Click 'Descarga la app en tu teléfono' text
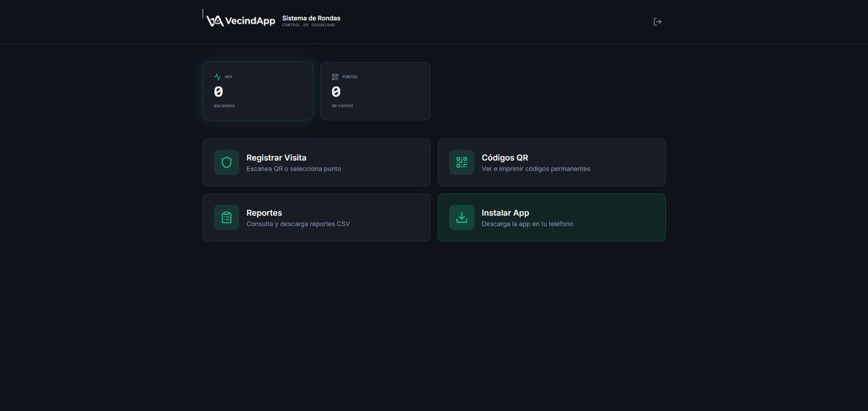The height and width of the screenshot is (411, 868). [527, 224]
